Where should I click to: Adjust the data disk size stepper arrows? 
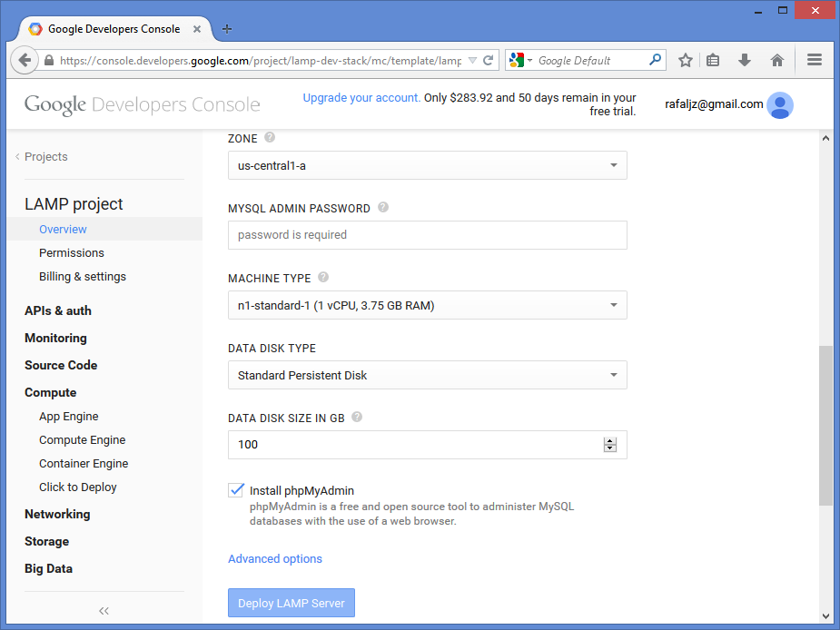coord(609,445)
